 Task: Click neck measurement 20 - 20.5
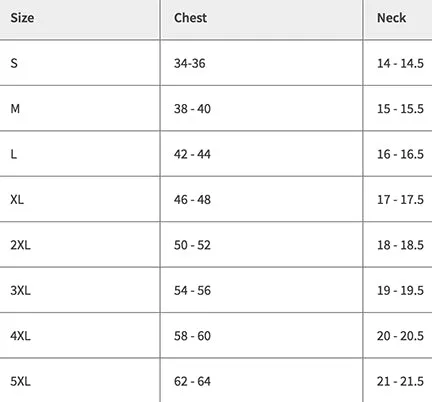400,336
